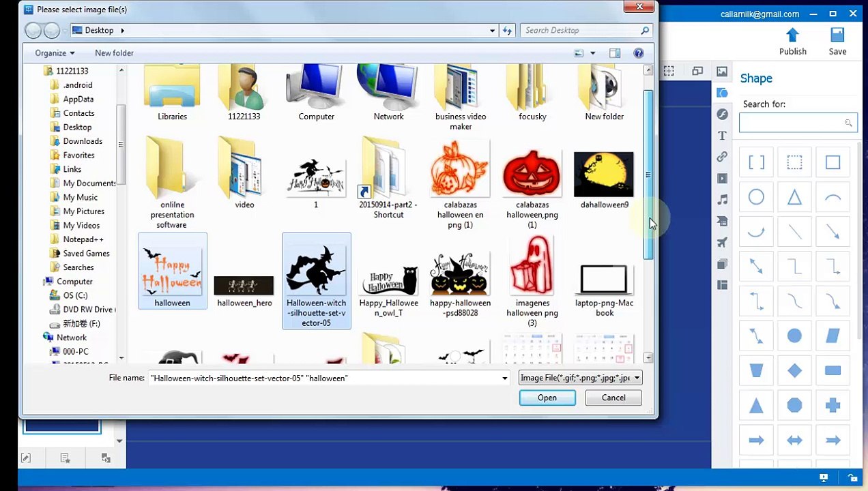Click the Shape search box
The height and width of the screenshot is (491, 868).
click(x=798, y=123)
